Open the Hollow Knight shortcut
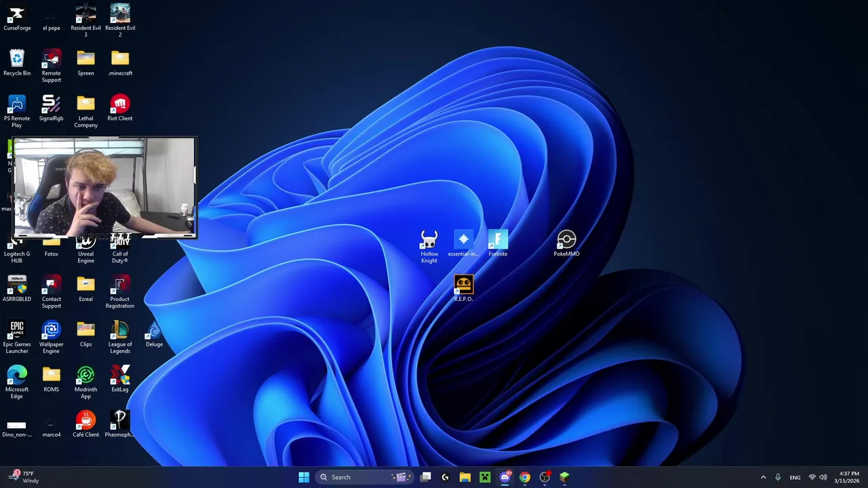 429,247
